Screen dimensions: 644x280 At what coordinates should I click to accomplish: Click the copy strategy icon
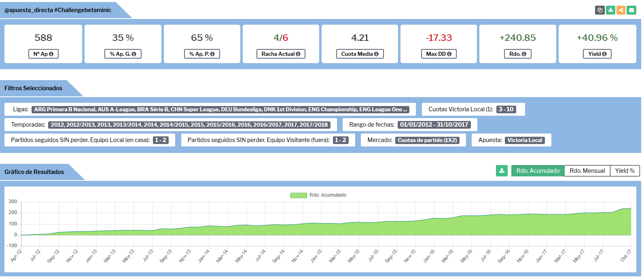click(600, 10)
